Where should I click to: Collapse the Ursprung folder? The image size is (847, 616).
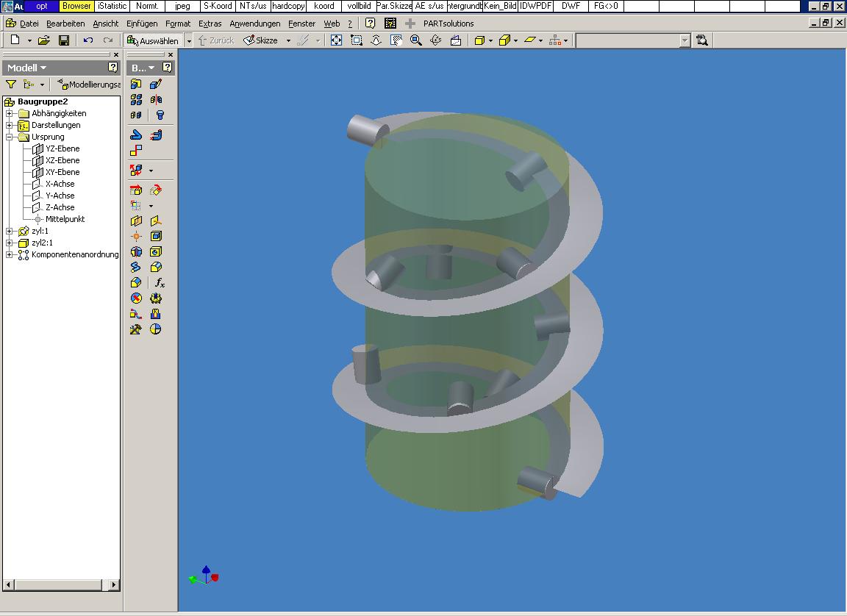coord(9,137)
